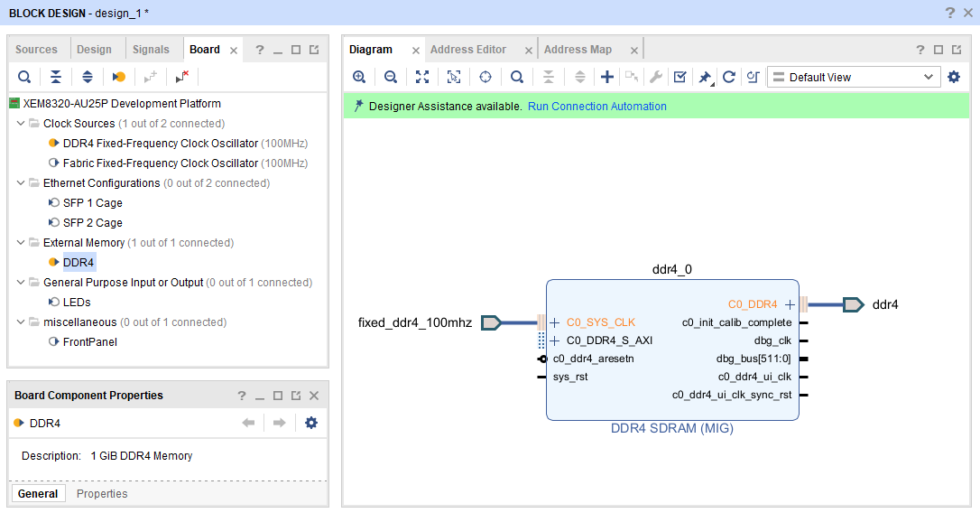
Task: Search within the diagram
Action: coord(517,77)
